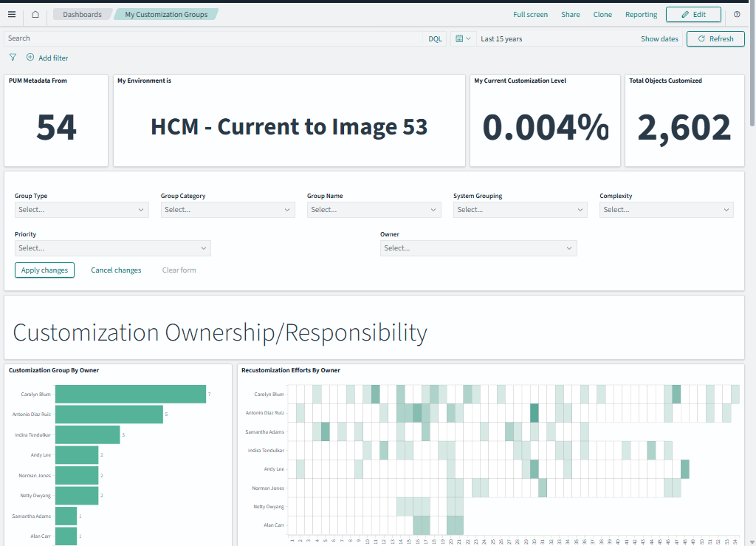Select My Customization Groups breadcrumb
The height and width of the screenshot is (546, 756).
click(x=166, y=15)
